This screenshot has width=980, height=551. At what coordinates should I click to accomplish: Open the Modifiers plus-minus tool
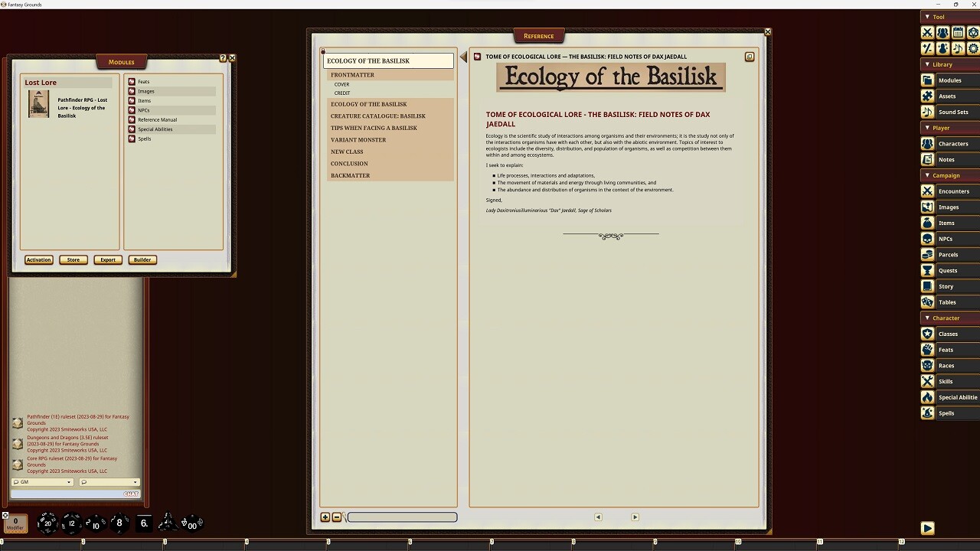pyautogui.click(x=927, y=48)
